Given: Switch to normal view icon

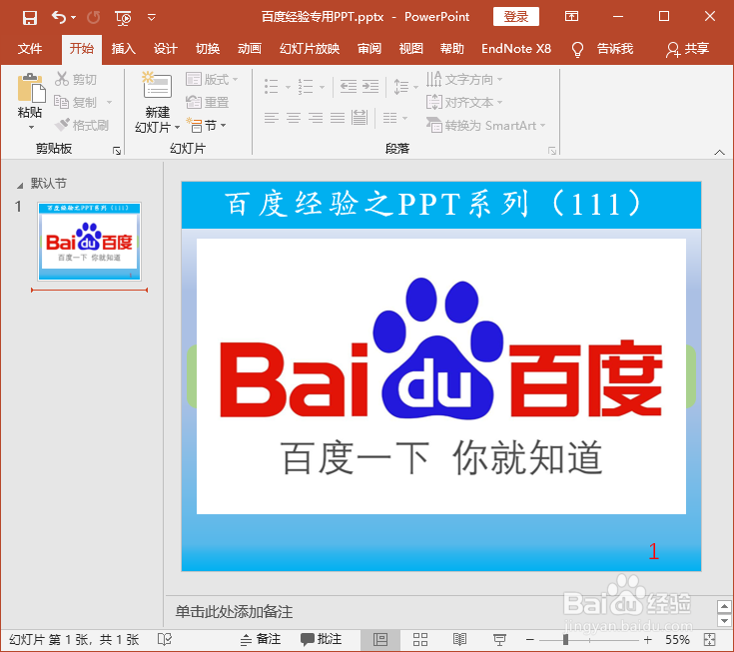Looking at the screenshot, I should [380, 639].
